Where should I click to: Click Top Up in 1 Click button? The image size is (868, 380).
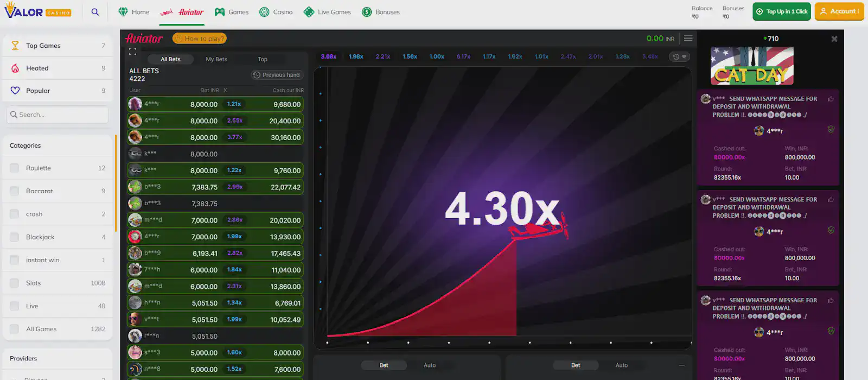point(782,11)
